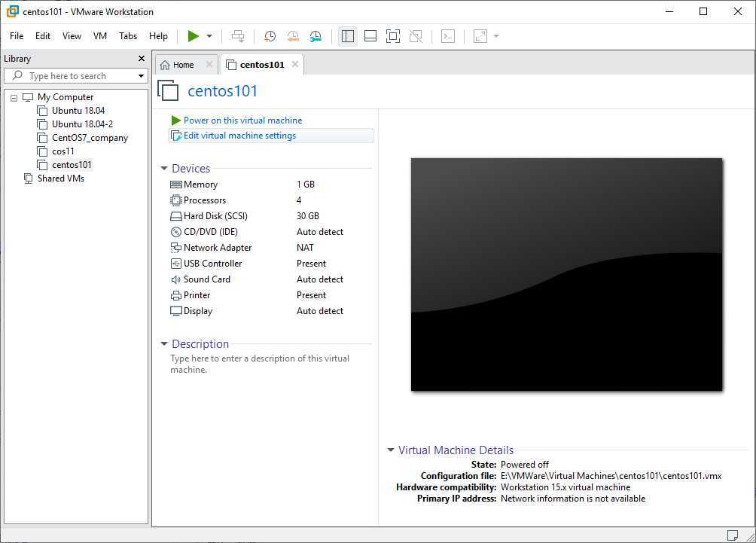Click the 1 GB memory value
Screen dimensions: 756x543
[306, 185]
